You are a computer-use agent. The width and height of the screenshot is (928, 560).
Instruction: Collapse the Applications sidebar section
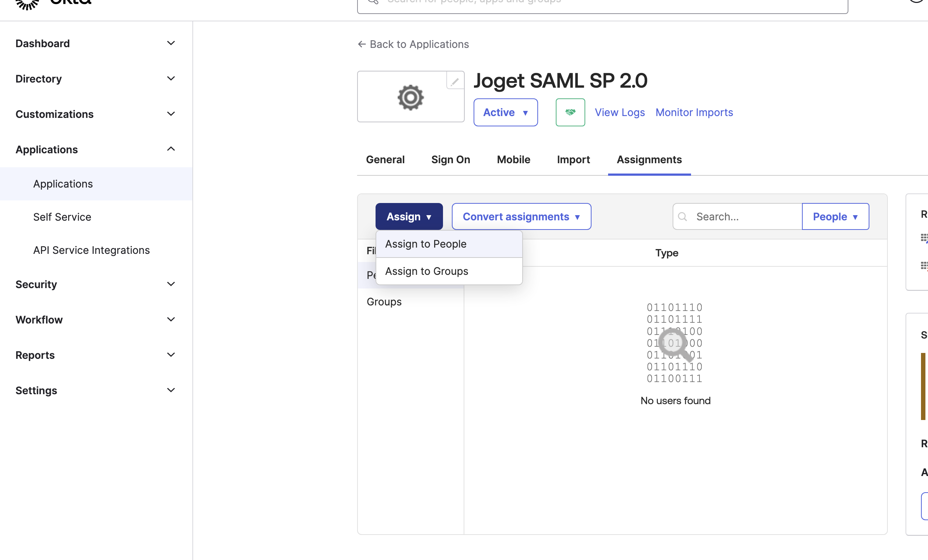[171, 149]
